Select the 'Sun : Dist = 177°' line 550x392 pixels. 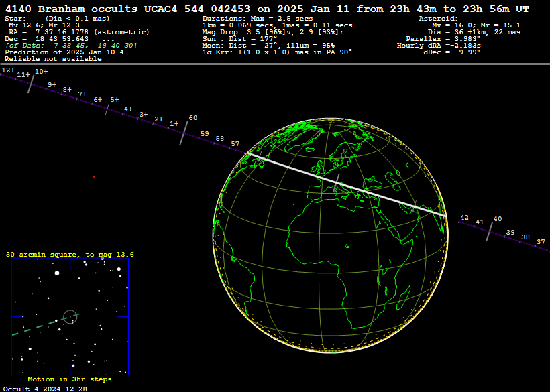coord(239,39)
